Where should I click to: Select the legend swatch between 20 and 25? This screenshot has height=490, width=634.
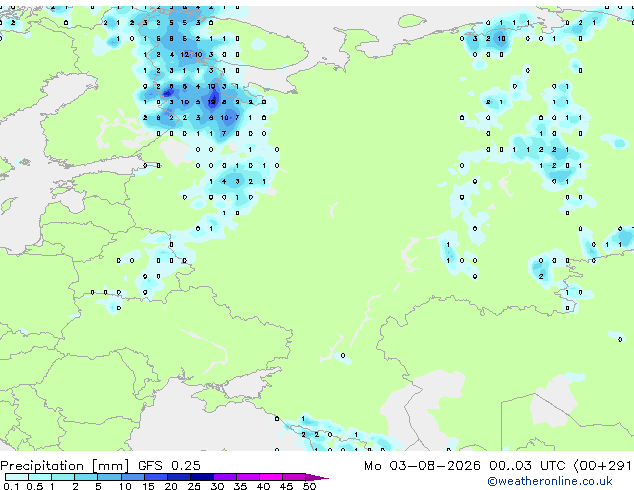click(179, 477)
